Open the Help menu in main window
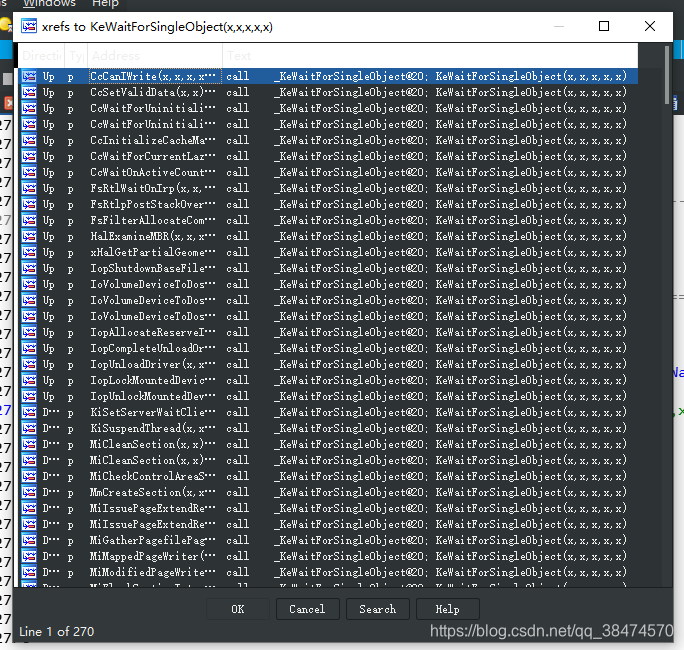The height and width of the screenshot is (650, 684). coord(105,4)
